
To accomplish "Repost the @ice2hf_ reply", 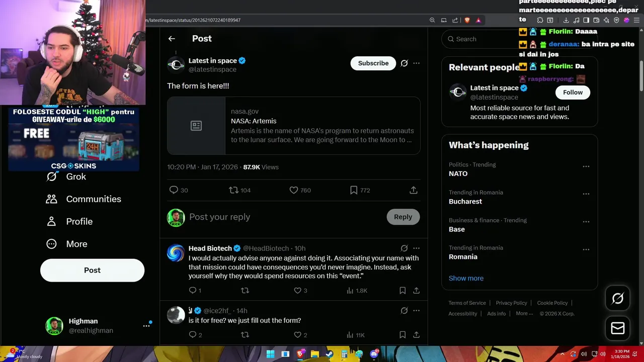I will (x=245, y=335).
